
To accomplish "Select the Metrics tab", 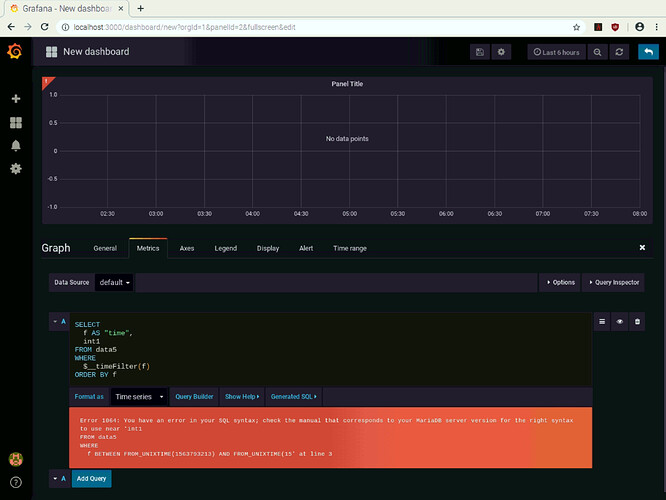I will [x=148, y=248].
